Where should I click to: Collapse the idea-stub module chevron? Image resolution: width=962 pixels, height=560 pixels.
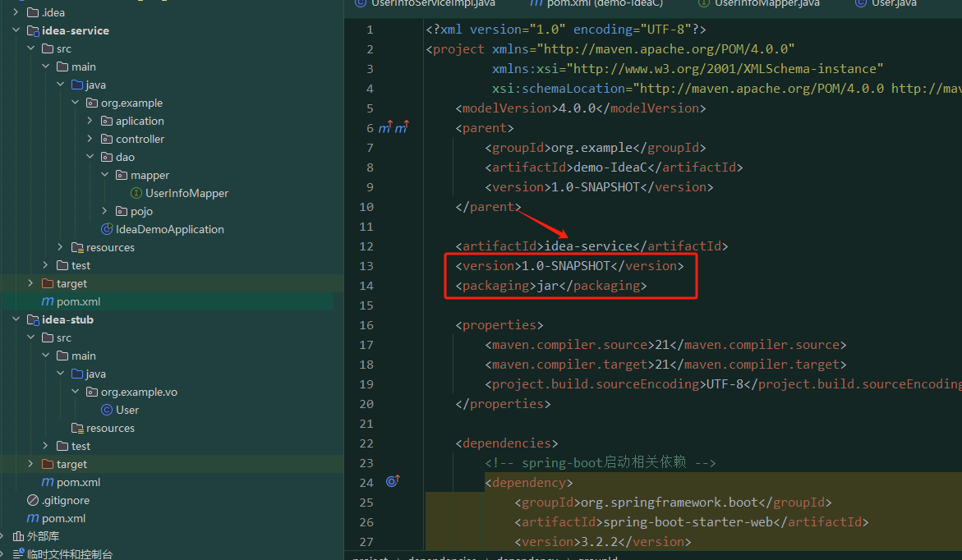pyautogui.click(x=16, y=319)
